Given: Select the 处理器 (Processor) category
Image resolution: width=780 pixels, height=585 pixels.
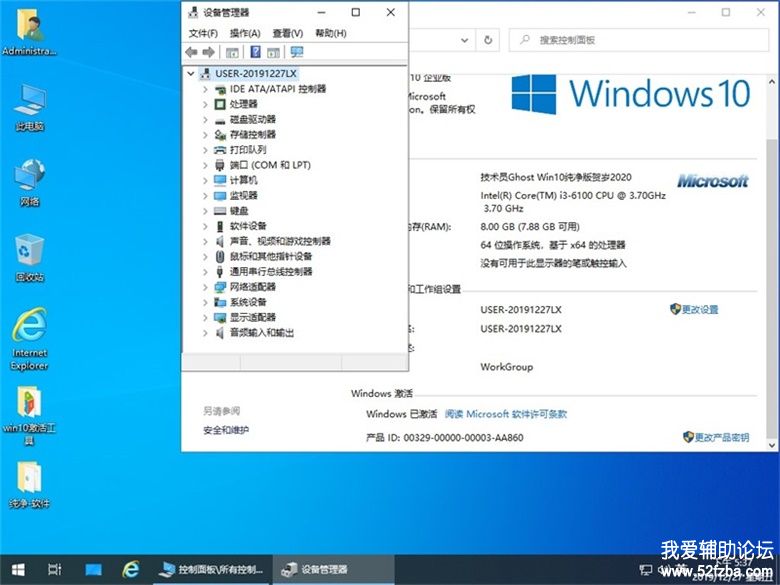Looking at the screenshot, I should point(243,104).
